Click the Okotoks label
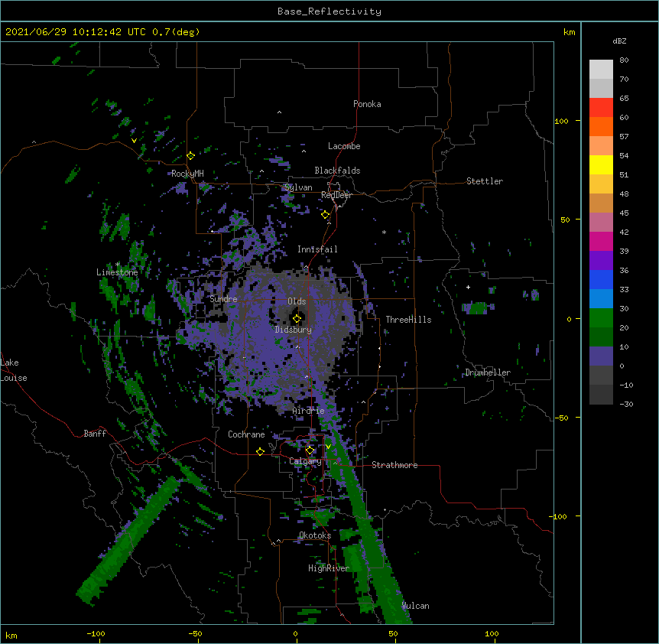The width and height of the screenshot is (659, 644). [315, 535]
